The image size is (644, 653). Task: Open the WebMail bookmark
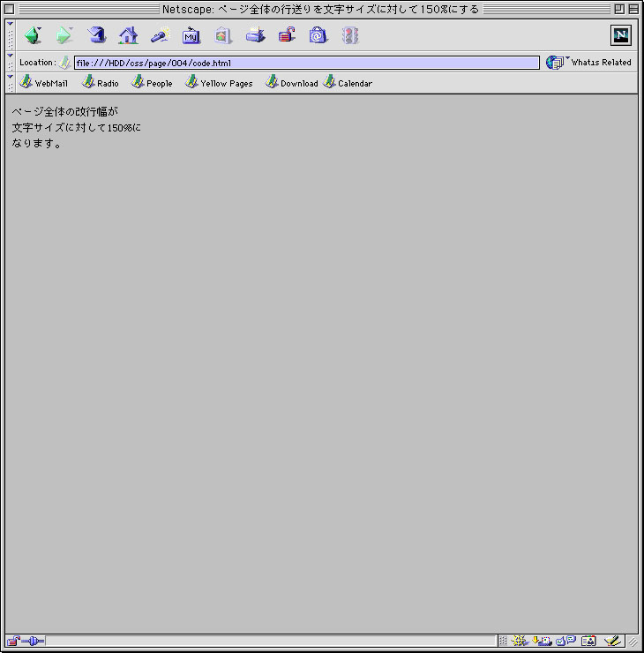pos(44,82)
